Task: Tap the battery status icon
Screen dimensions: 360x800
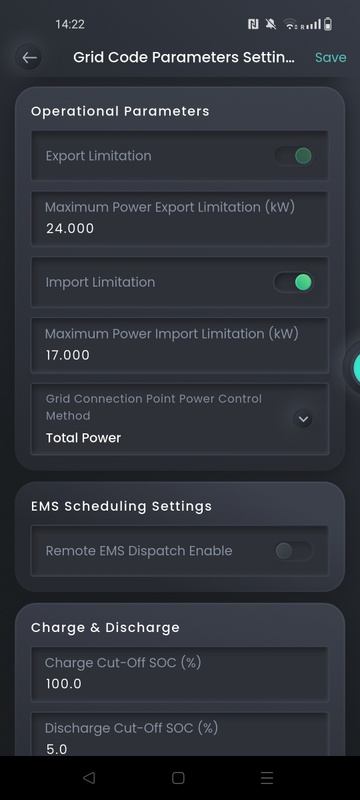Action: coord(327,24)
